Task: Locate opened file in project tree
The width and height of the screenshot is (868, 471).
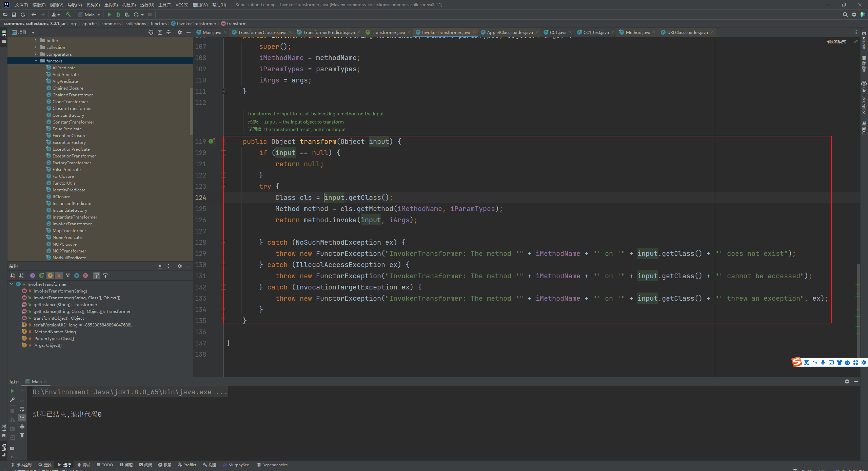Action: point(151,32)
